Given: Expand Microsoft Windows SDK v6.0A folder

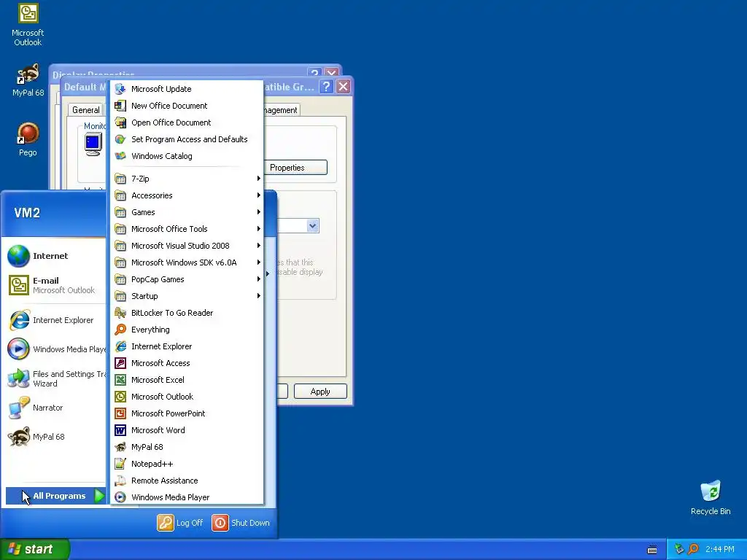Looking at the screenshot, I should 187,262.
